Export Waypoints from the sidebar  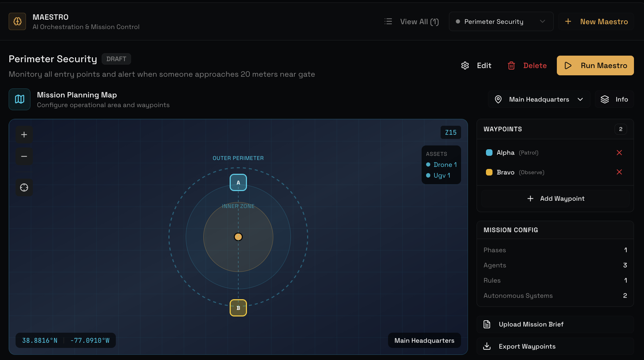pyautogui.click(x=555, y=347)
